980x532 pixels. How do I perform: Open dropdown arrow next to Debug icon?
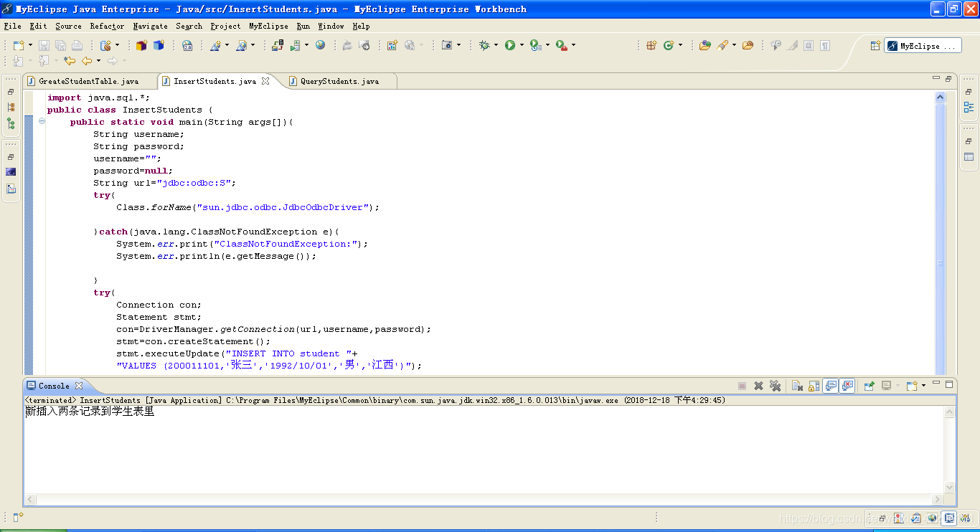(x=496, y=45)
